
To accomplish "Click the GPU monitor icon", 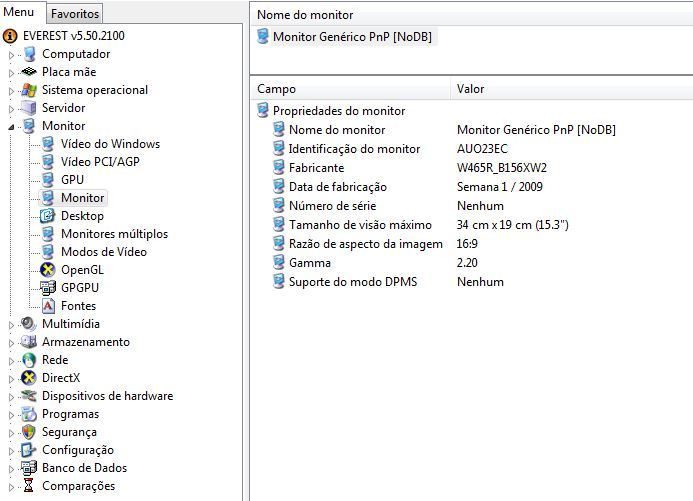I will pos(48,180).
